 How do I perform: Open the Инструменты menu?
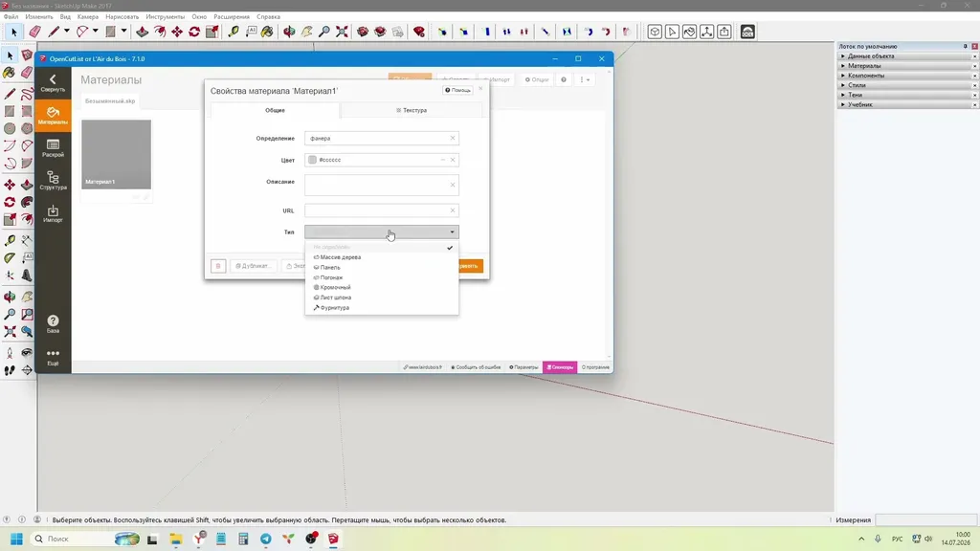[165, 17]
